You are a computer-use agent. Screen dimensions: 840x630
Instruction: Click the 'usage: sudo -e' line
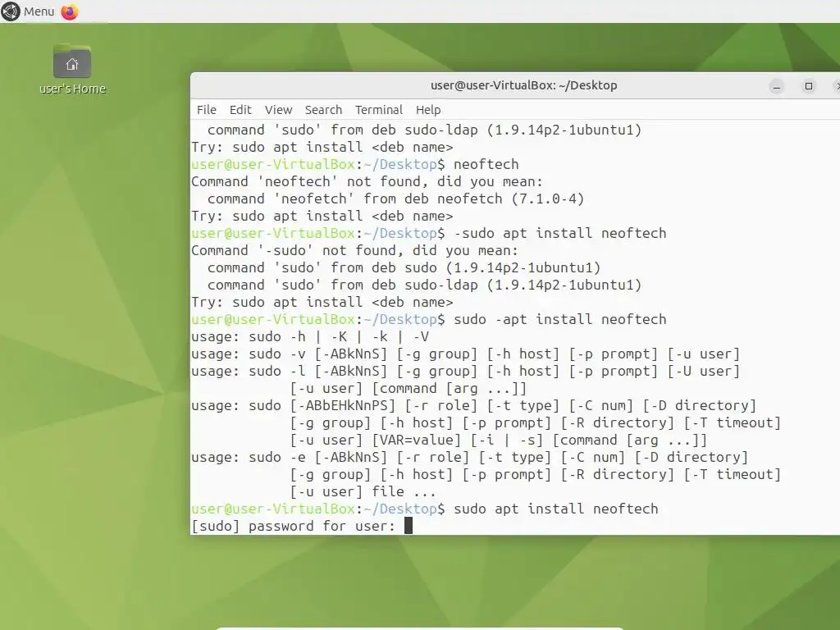(469, 457)
